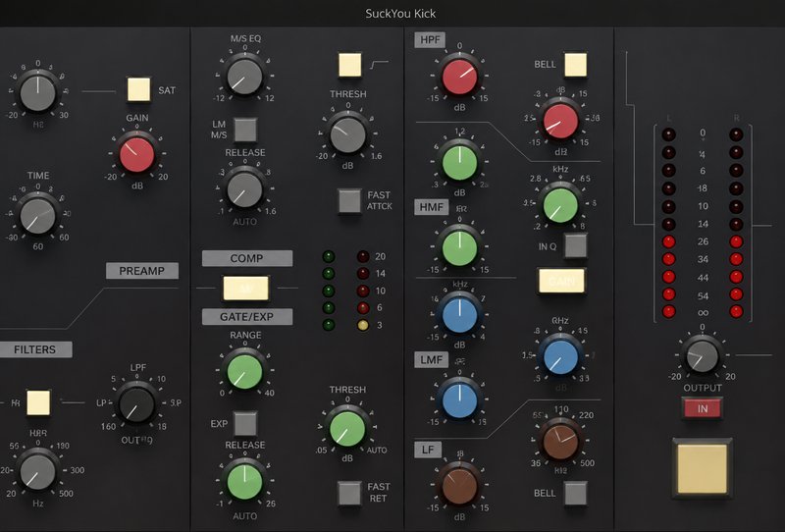The width and height of the screenshot is (785, 532).
Task: Click the large cream square button below IN
Action: tap(702, 468)
